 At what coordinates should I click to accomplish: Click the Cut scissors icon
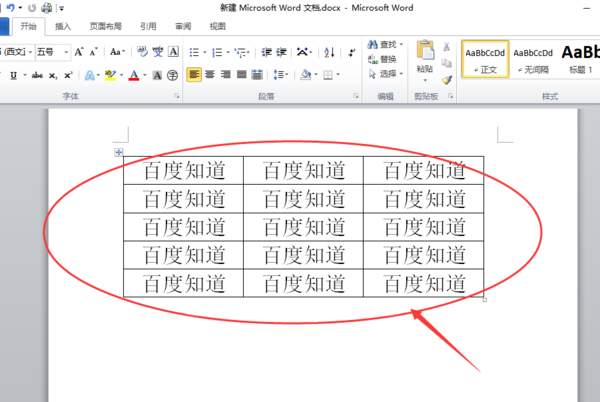point(446,47)
